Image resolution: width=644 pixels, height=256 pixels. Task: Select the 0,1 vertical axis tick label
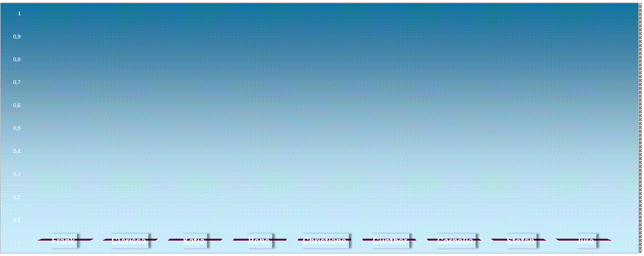click(17, 220)
